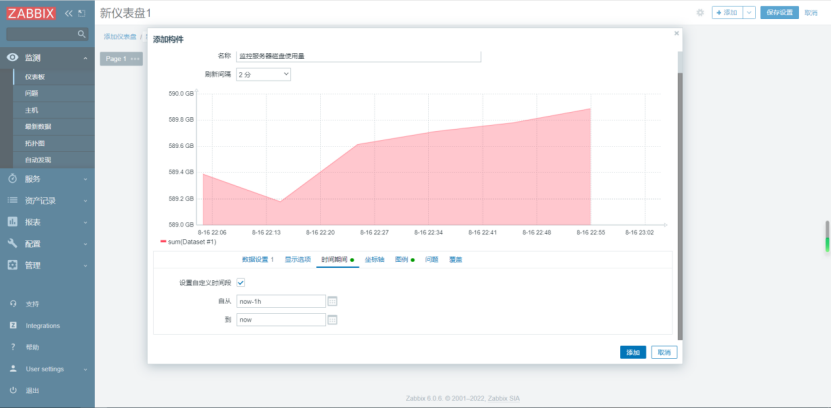Click the 添加仪表盘 breadcrumb link

(120, 37)
